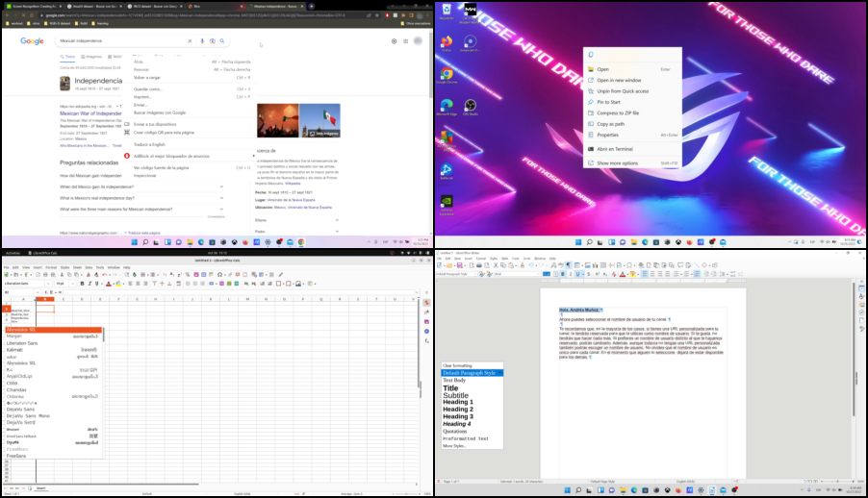
Task: Open the Calc font size dropdown arrow
Action: [72, 284]
